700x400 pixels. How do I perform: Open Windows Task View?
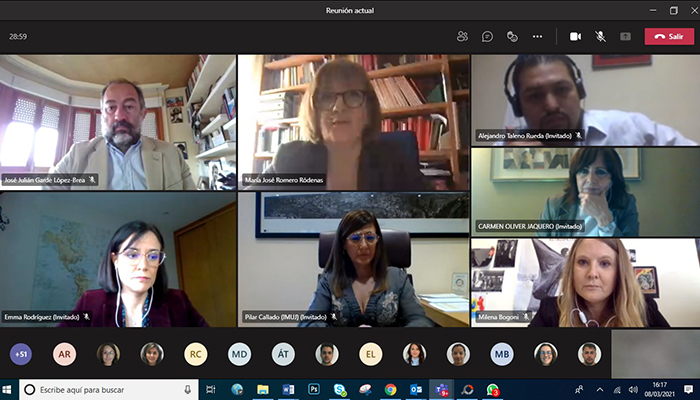[x=211, y=389]
